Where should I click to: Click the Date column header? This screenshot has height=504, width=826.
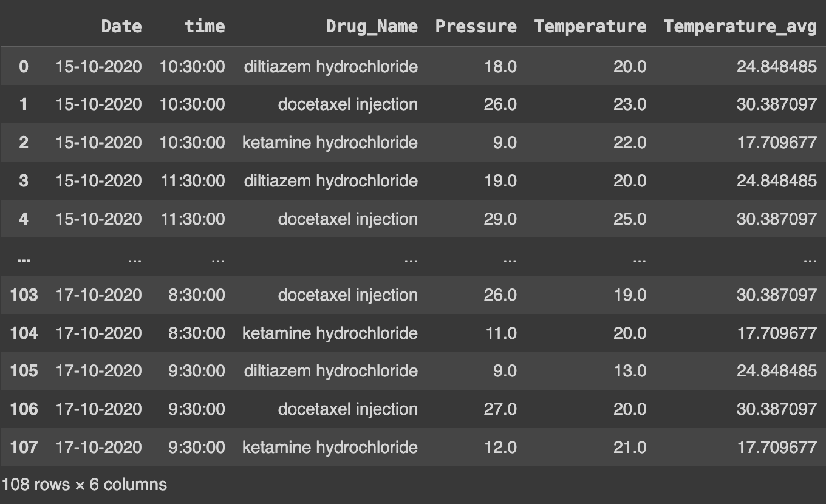tap(121, 26)
